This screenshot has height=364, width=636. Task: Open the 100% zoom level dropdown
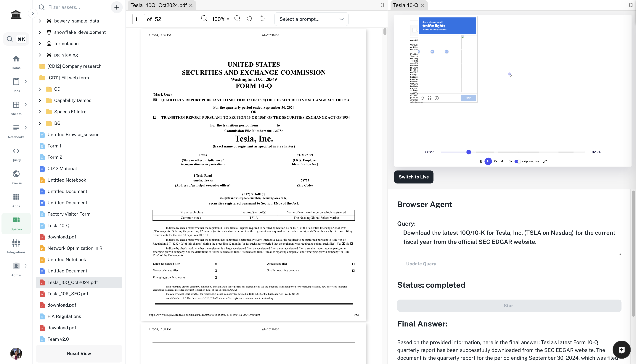(221, 19)
